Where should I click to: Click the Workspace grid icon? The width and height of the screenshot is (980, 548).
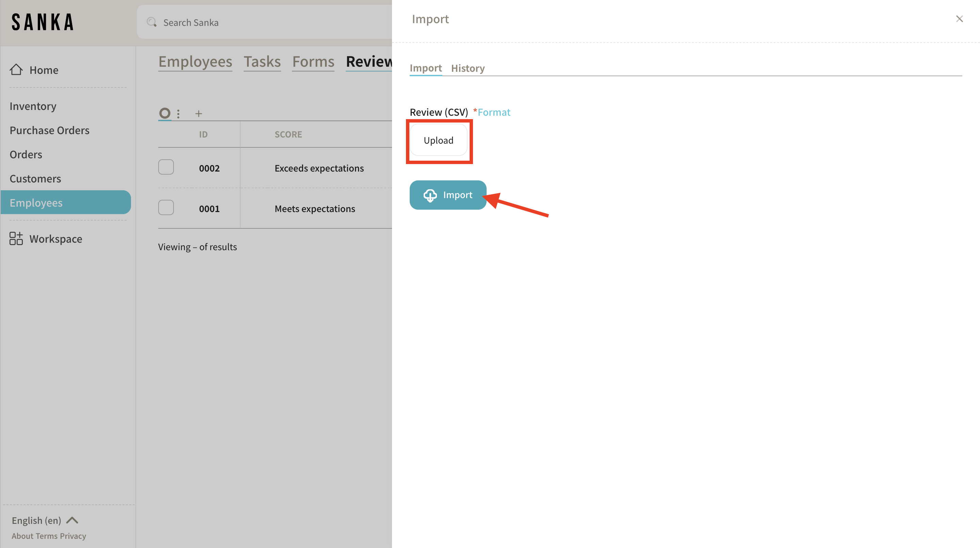pyautogui.click(x=16, y=239)
